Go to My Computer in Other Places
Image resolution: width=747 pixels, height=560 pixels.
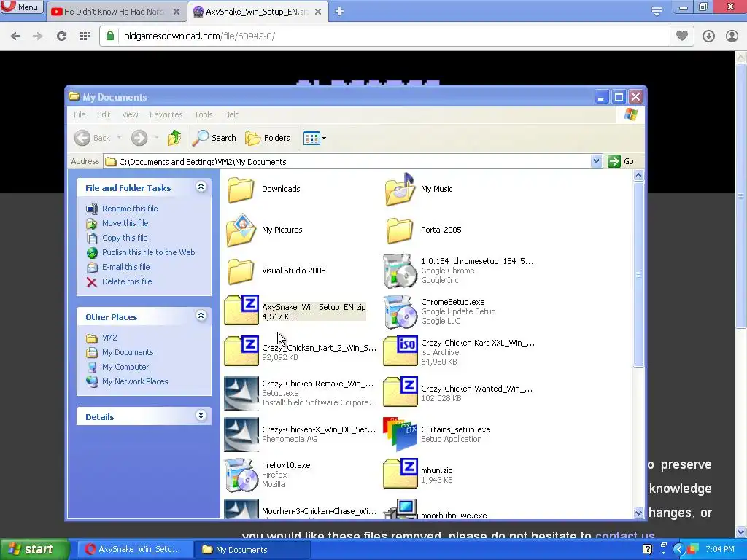[x=125, y=367]
